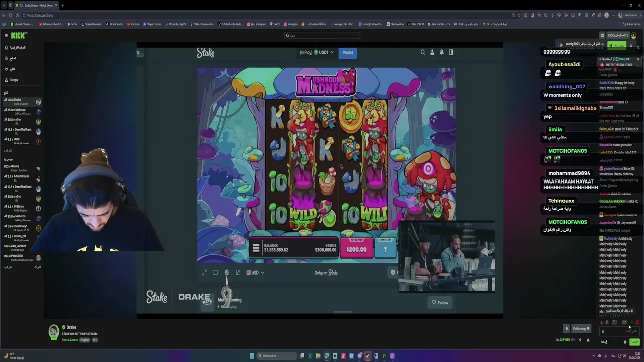Viewport: 644px width, 362px height.
Task: Open chat settings gear icon
Action: tap(625, 342)
